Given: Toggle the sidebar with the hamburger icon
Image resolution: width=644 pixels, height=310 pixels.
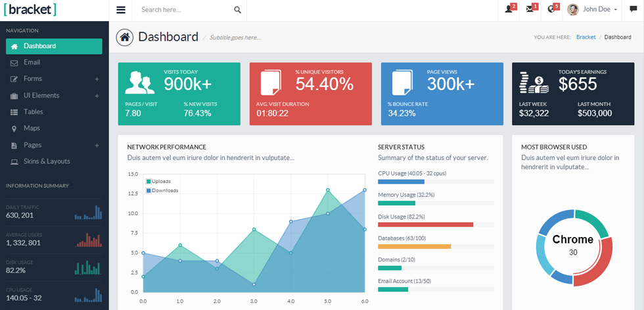Looking at the screenshot, I should click(121, 10).
